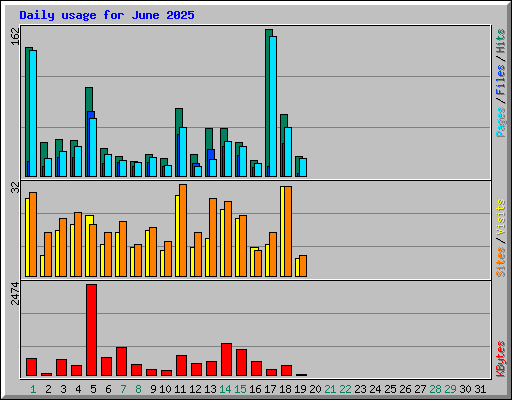Click day 18 on the x-axis
Screen dimensions: 512x400
click(x=285, y=389)
